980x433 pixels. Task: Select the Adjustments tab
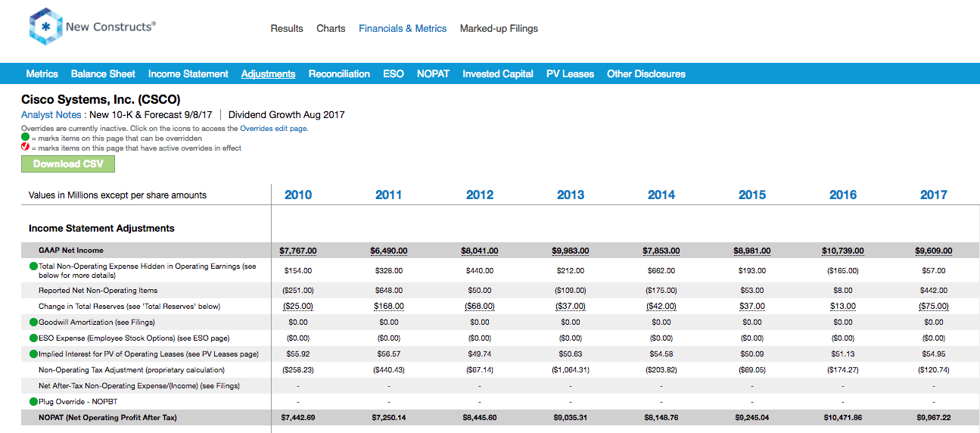(x=268, y=74)
